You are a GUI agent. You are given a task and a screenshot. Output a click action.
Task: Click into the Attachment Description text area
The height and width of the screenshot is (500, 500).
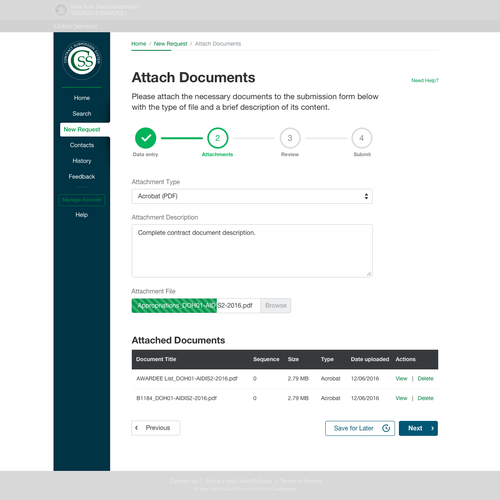[x=252, y=251]
